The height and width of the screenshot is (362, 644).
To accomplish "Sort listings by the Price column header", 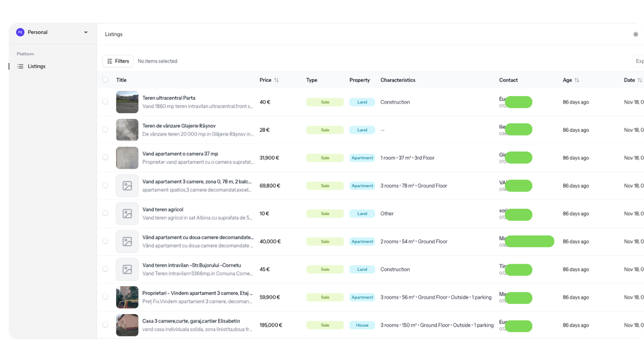I will [x=266, y=80].
